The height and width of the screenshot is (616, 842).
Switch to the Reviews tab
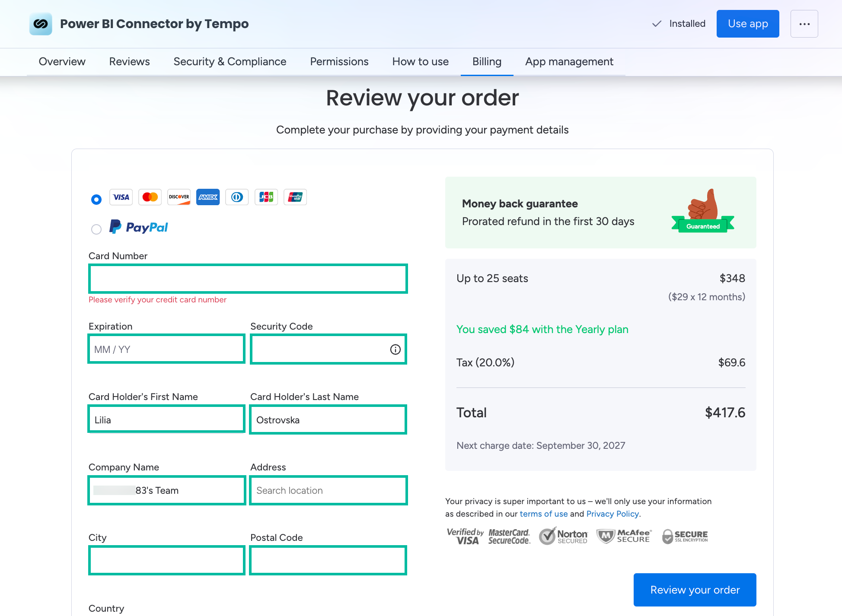(129, 62)
